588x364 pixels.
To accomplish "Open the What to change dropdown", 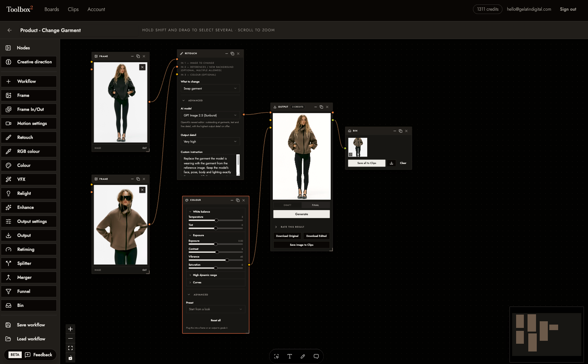I will coord(210,88).
